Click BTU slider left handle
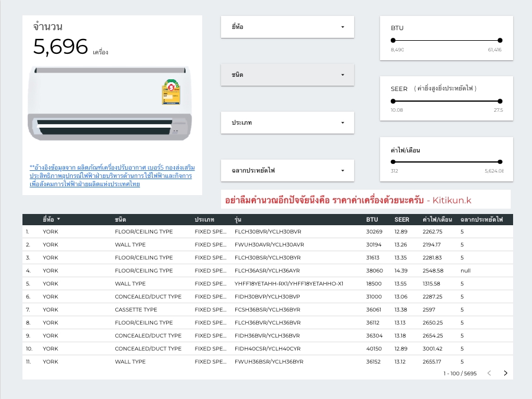Screen dimensions: 532x399 click(393, 40)
